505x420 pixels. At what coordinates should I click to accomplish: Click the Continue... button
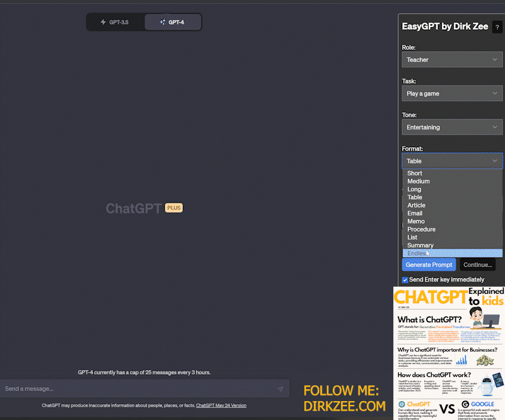478,265
